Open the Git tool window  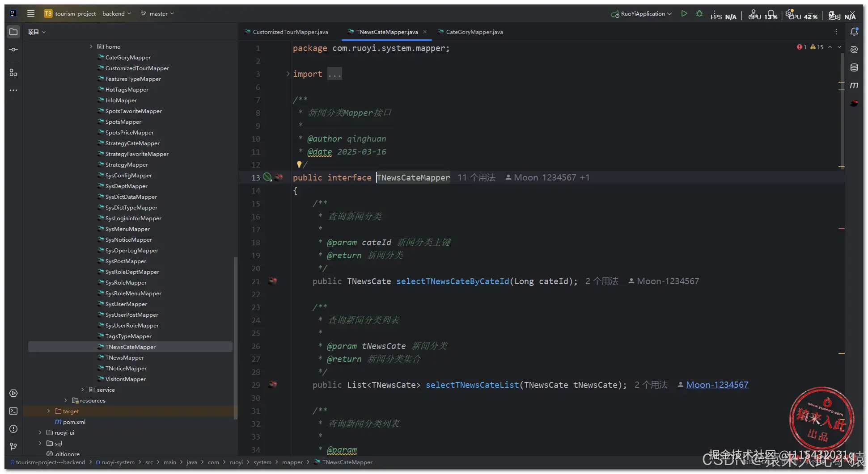(x=13, y=446)
